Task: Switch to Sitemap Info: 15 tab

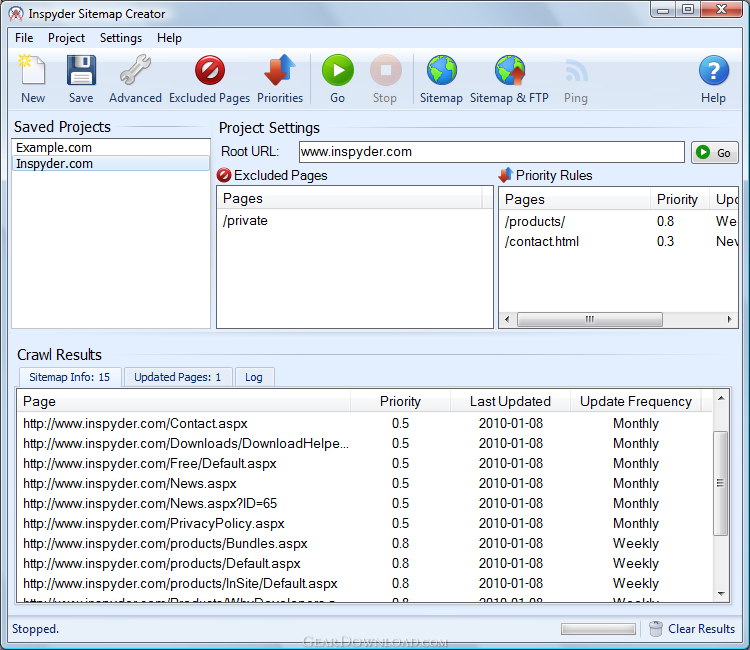Action: click(70, 377)
